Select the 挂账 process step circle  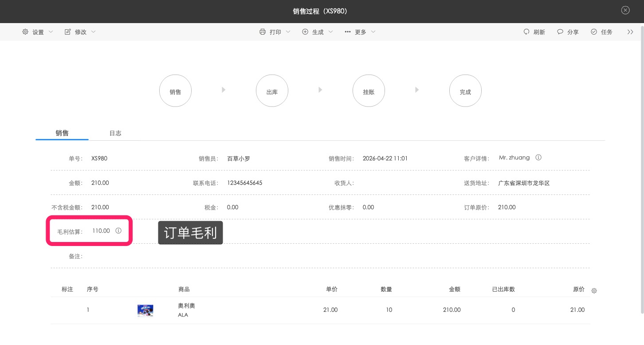(369, 91)
